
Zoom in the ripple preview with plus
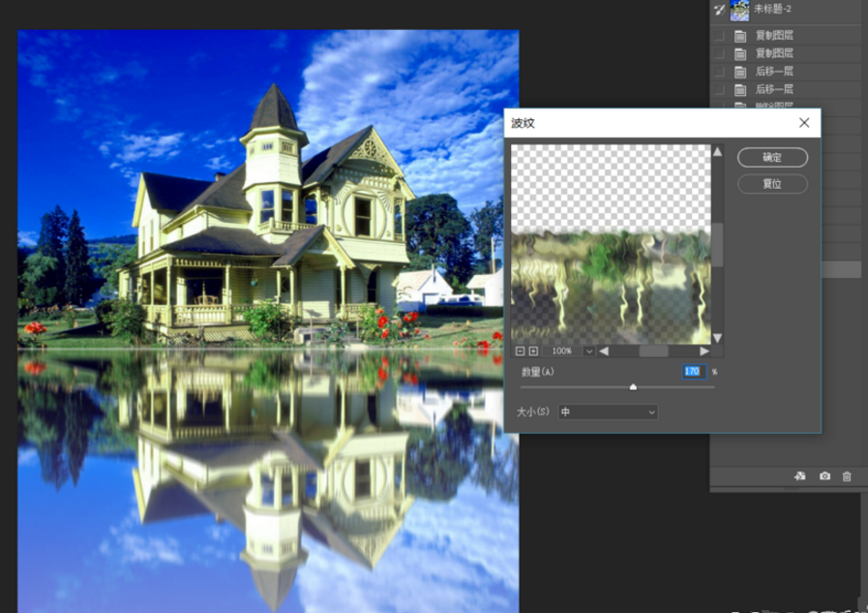533,352
